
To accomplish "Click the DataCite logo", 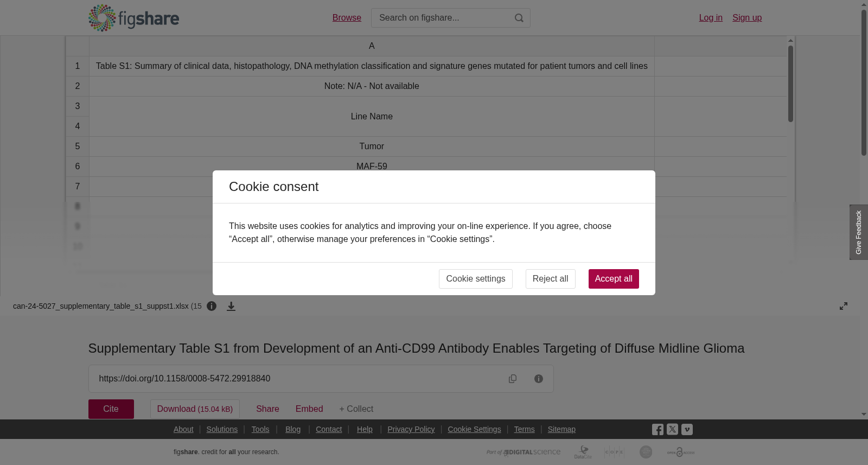I will pyautogui.click(x=583, y=452).
